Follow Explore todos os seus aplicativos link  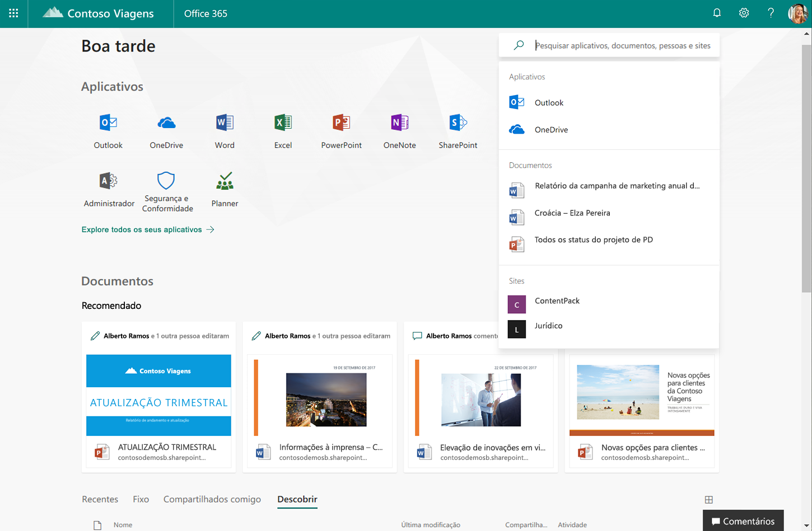[x=148, y=229]
